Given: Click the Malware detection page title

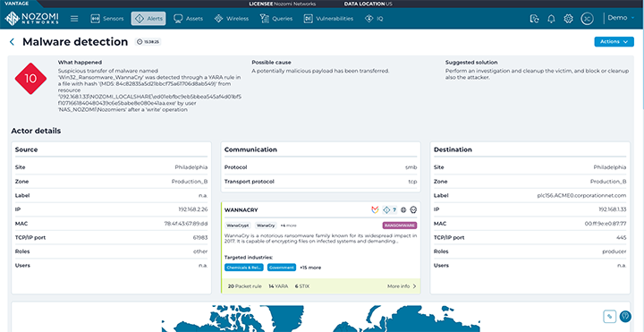Looking at the screenshot, I should 75,41.
